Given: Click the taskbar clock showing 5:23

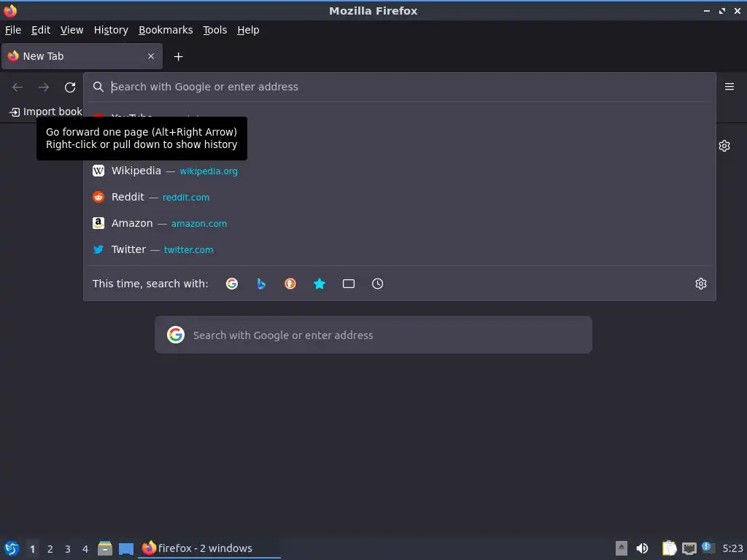Looking at the screenshot, I should [x=732, y=548].
